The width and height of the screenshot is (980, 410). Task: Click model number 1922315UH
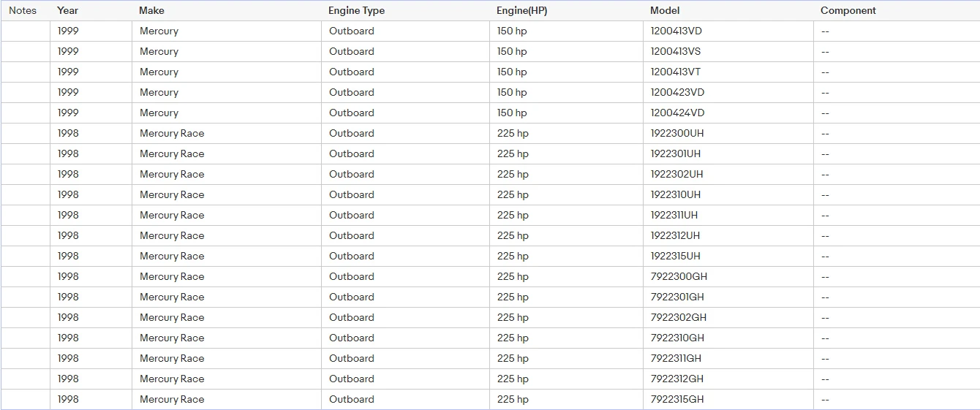(676, 257)
